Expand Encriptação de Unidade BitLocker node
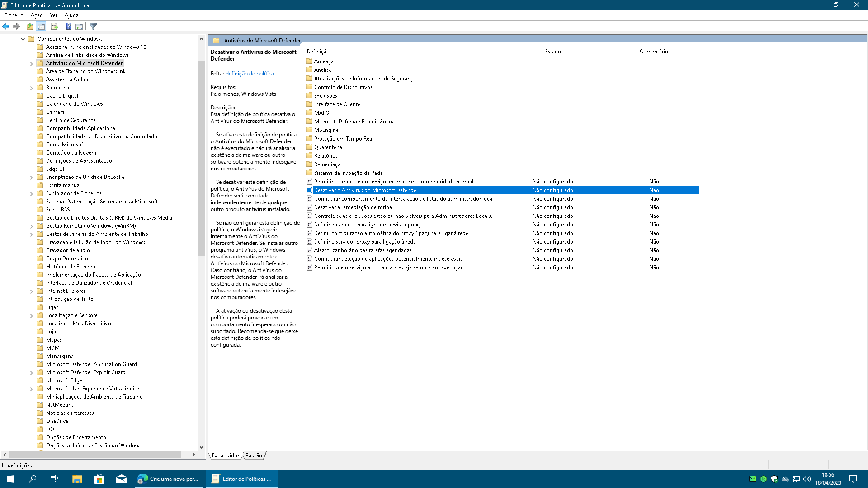The image size is (868, 488). 31,178
